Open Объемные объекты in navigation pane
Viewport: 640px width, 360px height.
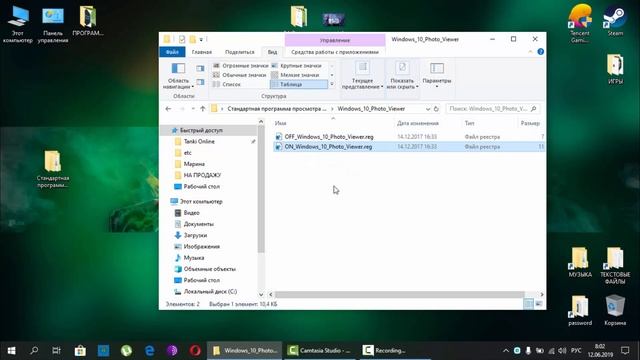click(x=209, y=269)
